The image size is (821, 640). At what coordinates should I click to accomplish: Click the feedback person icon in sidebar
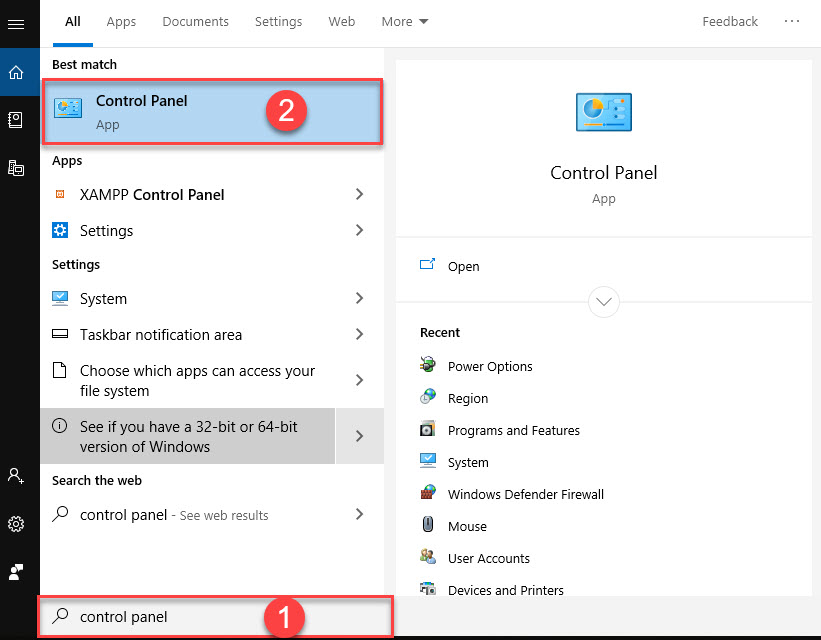16,571
